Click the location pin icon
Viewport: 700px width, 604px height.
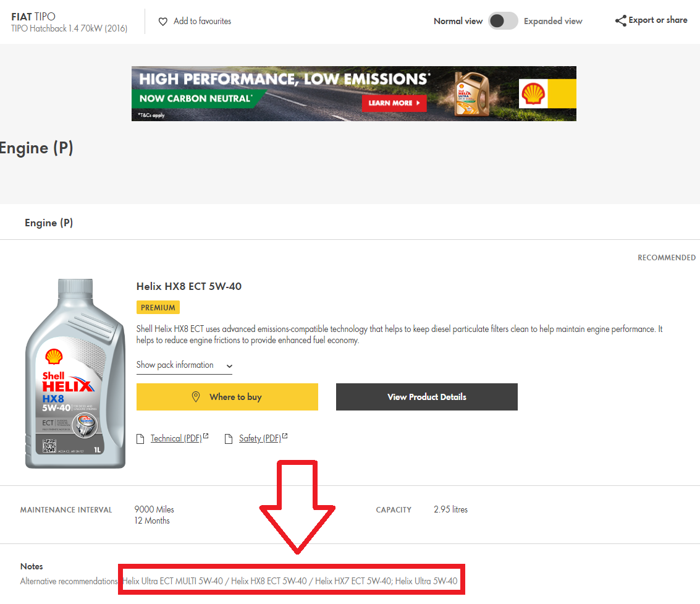196,397
